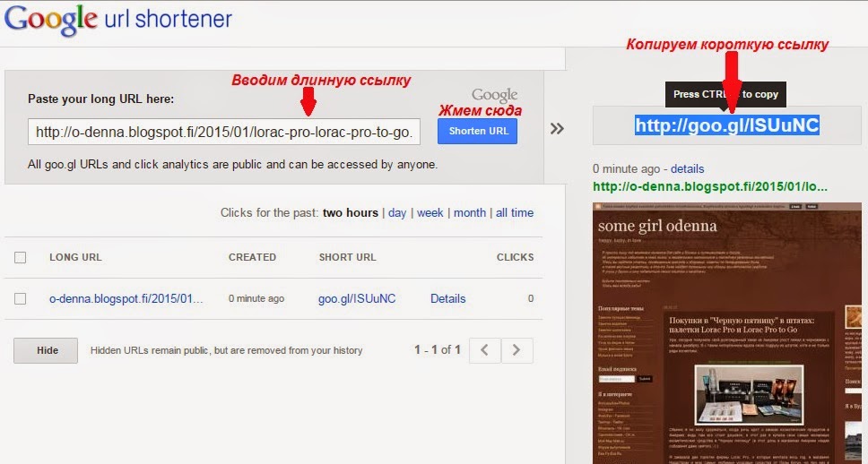Click the '1 - 1 of 1' pagination text
Image resolution: width=868 pixels, height=464 pixels.
[x=438, y=350]
